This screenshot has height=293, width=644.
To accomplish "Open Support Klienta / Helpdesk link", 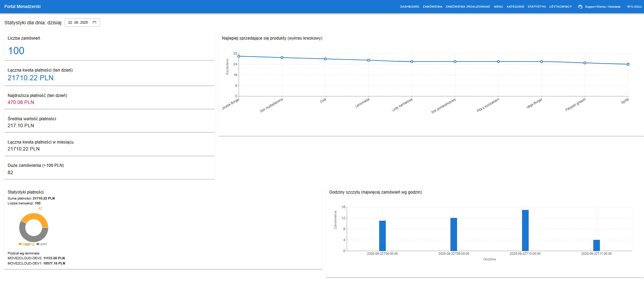I will coord(602,7).
